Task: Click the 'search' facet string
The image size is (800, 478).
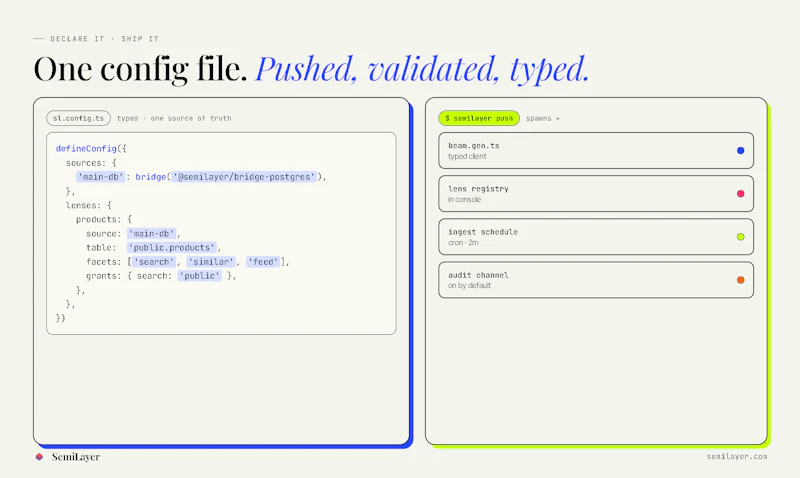Action: tap(154, 262)
